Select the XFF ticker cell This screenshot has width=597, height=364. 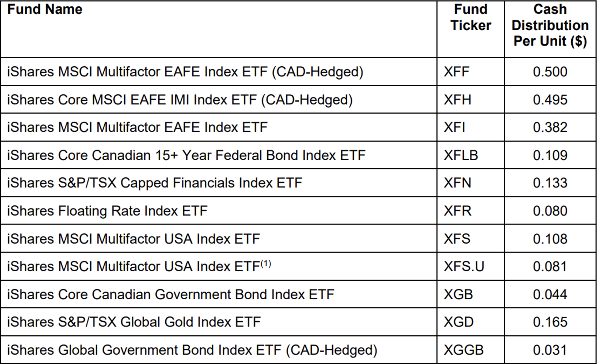[x=456, y=72]
